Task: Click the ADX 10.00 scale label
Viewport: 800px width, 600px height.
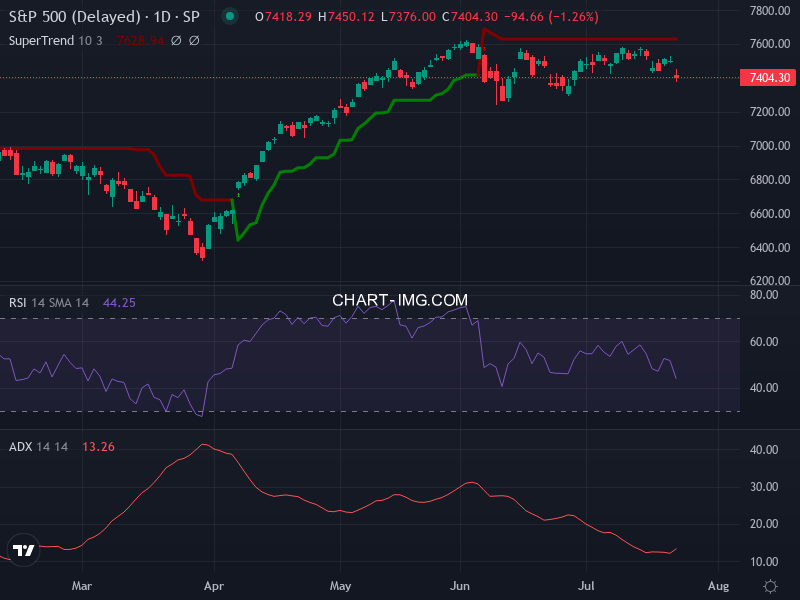Action: coord(764,562)
